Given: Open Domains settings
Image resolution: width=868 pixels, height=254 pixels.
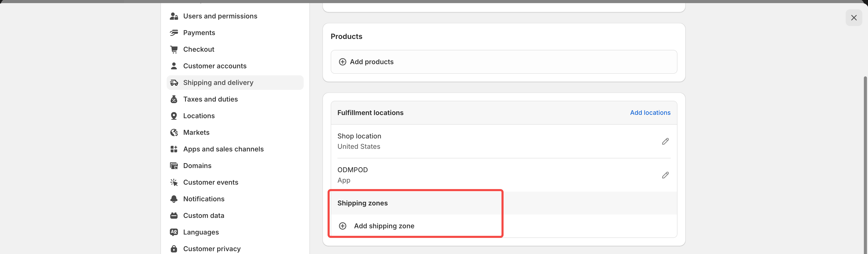Looking at the screenshot, I should click(197, 166).
